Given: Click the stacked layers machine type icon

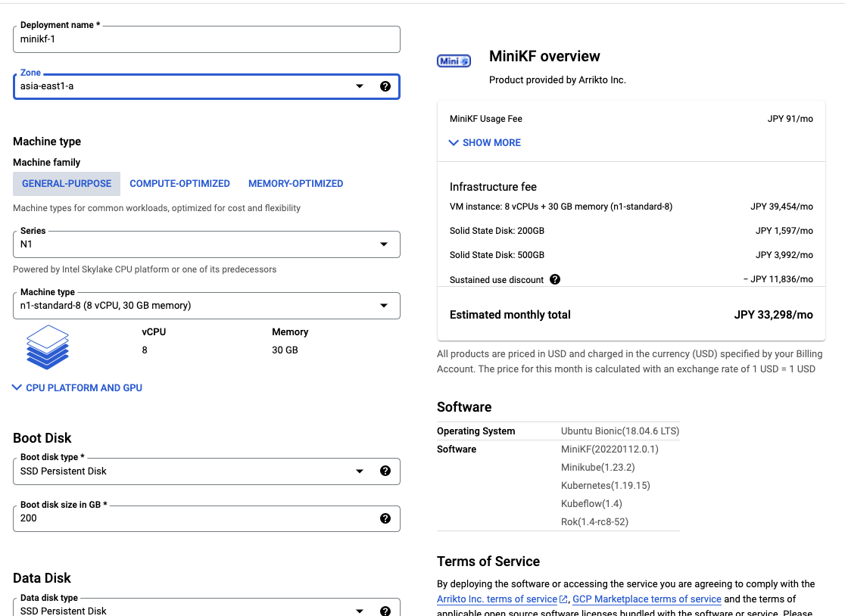Looking at the screenshot, I should [x=48, y=347].
